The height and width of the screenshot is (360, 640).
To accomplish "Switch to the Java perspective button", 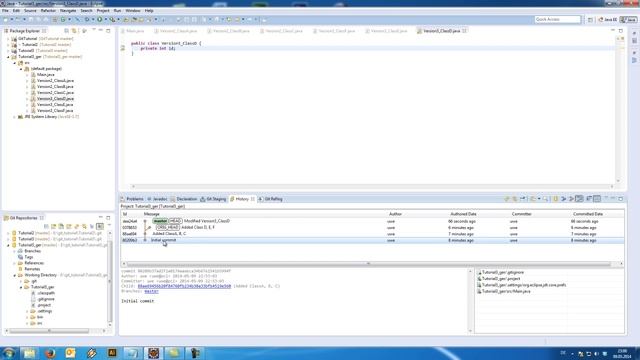I will point(629,20).
